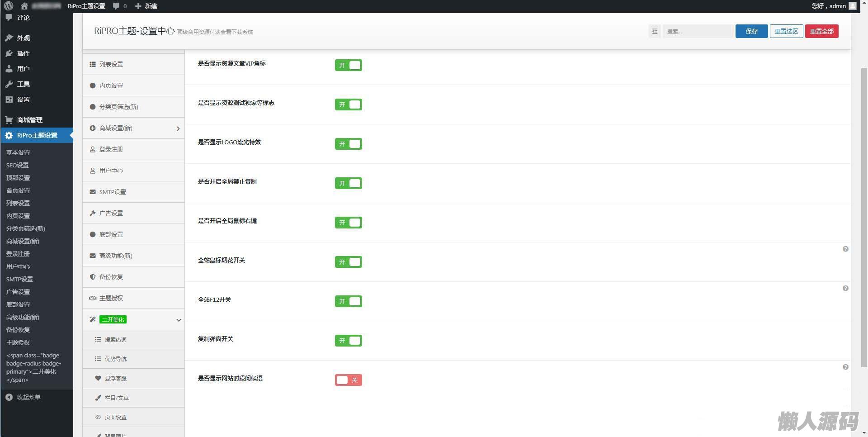Screen dimensions: 868x437
Task: Open 内页设置 in settings panel
Action: pos(133,85)
